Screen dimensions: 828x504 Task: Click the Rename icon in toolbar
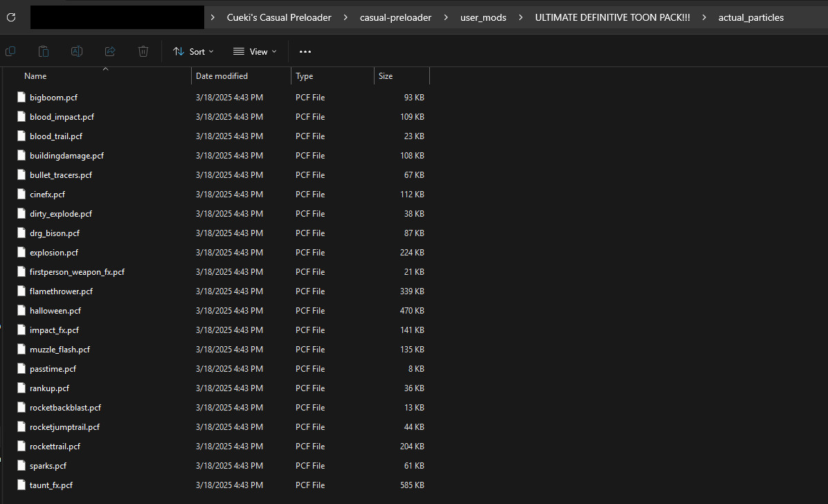pos(77,51)
